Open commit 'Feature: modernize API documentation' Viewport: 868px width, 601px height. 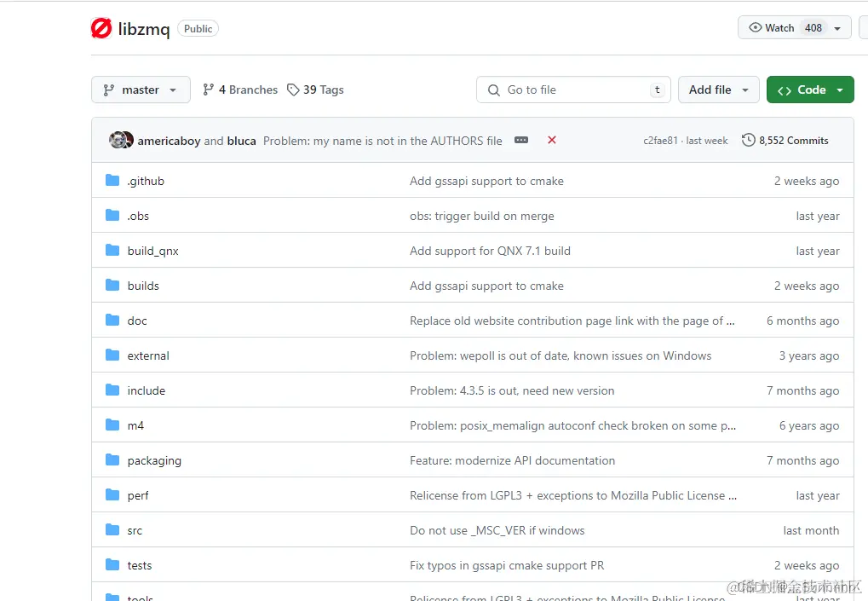pyautogui.click(x=512, y=460)
